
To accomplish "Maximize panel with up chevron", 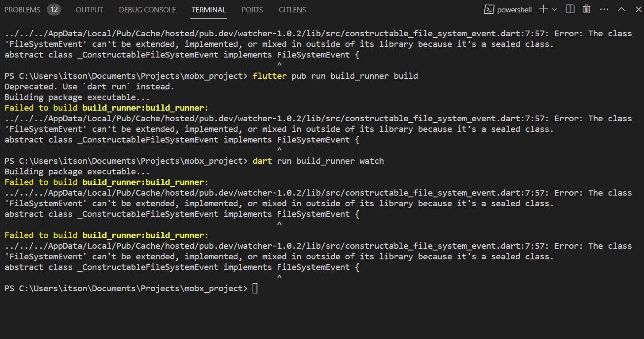I will tap(621, 9).
